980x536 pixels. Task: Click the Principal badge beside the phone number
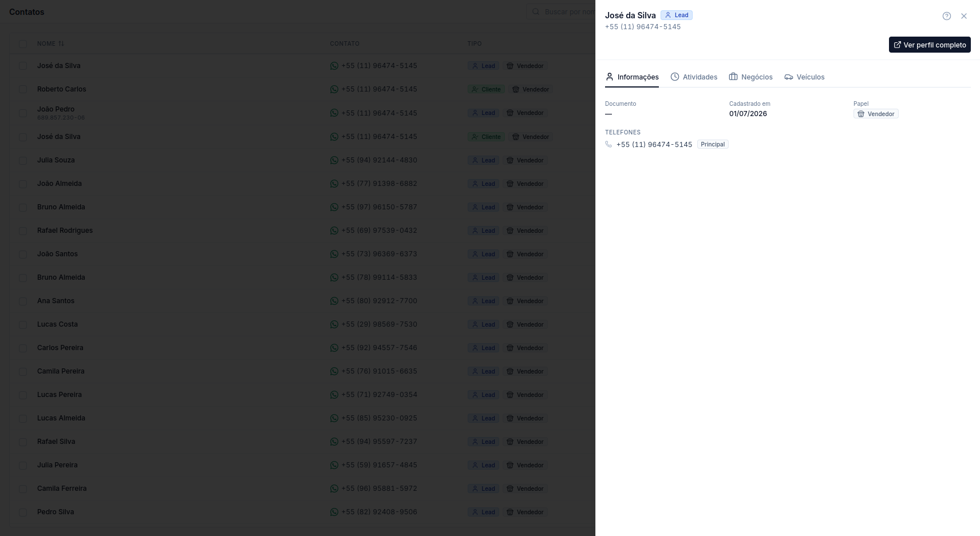click(713, 144)
